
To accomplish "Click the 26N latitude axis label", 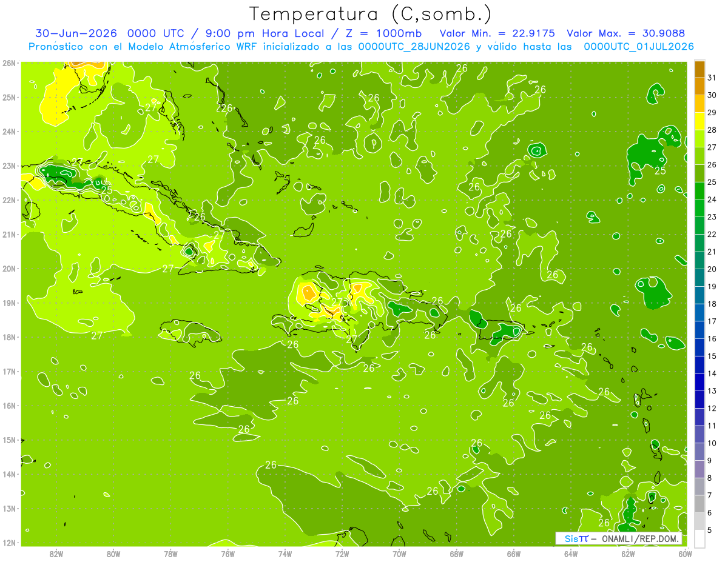I will (10, 62).
